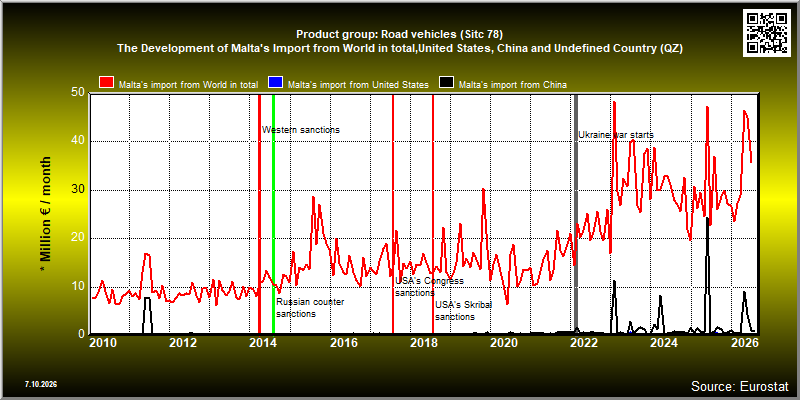
Task: Click the x-axis year 2020
Action: 504,343
